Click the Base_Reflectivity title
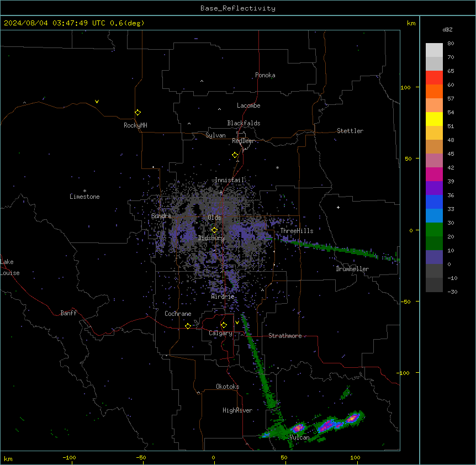 point(238,8)
